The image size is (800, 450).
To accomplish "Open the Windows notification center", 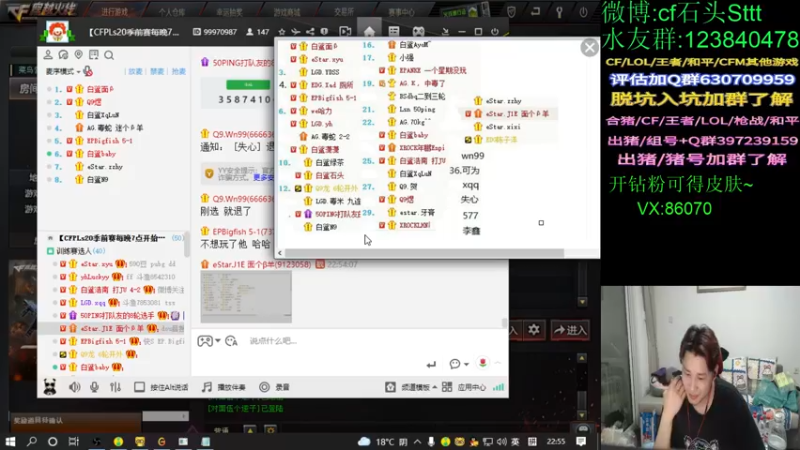I will tap(581, 441).
